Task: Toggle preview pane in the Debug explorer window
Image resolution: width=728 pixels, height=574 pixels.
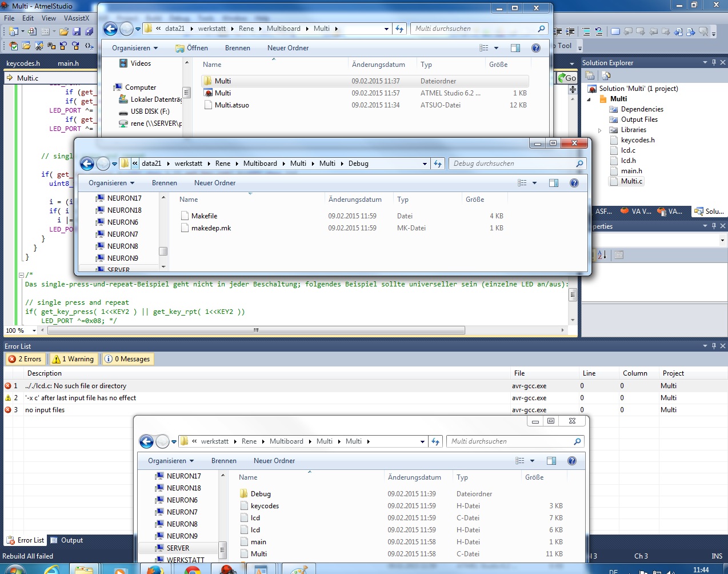Action: 553,183
